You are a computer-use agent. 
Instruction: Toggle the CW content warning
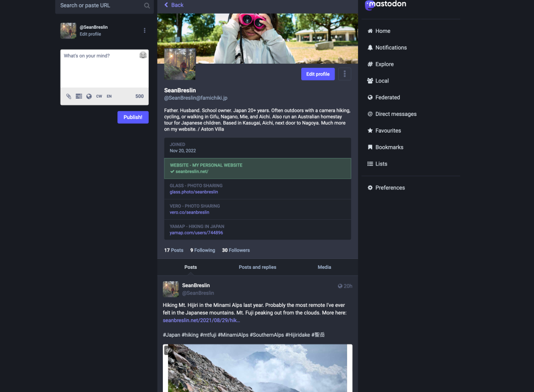pyautogui.click(x=99, y=96)
